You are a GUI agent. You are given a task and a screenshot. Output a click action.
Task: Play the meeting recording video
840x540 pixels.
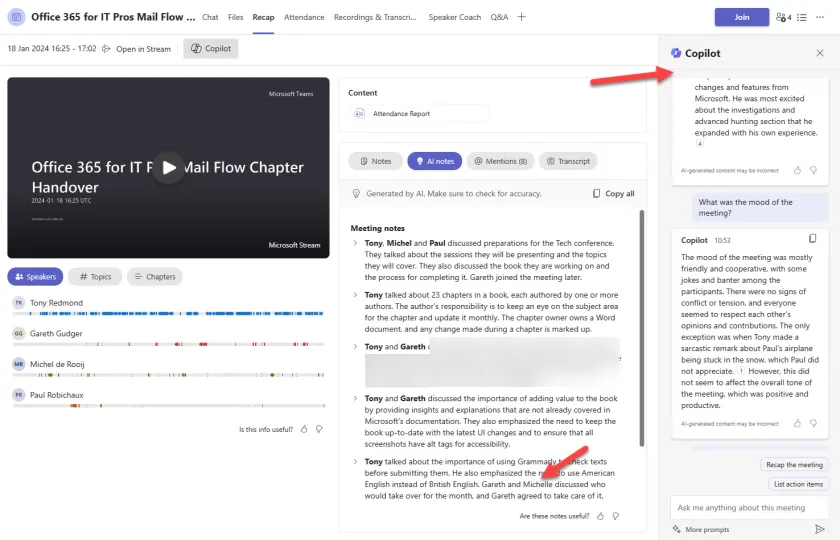click(169, 167)
